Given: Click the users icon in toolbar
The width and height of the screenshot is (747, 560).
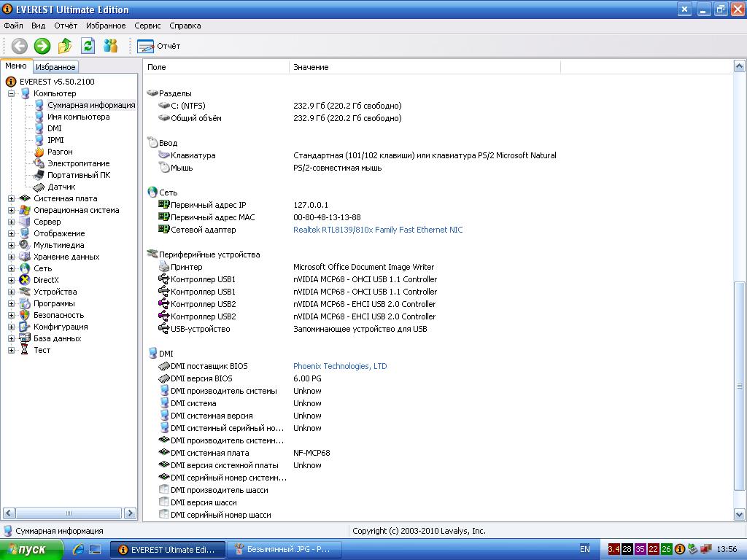Looking at the screenshot, I should click(x=111, y=46).
